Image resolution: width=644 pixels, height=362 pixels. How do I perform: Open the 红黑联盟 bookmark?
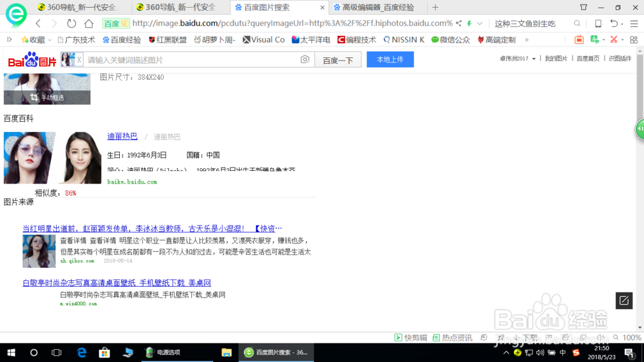[167, 39]
